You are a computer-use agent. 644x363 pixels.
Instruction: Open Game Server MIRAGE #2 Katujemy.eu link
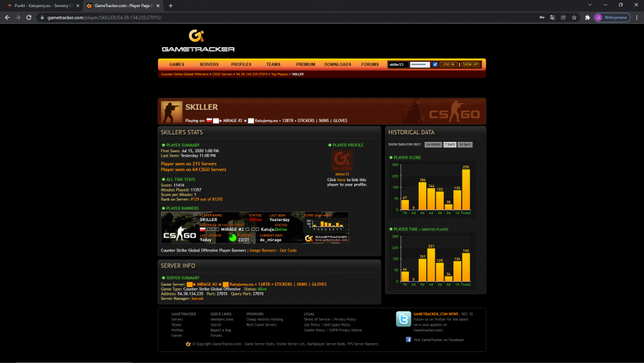coord(257,284)
